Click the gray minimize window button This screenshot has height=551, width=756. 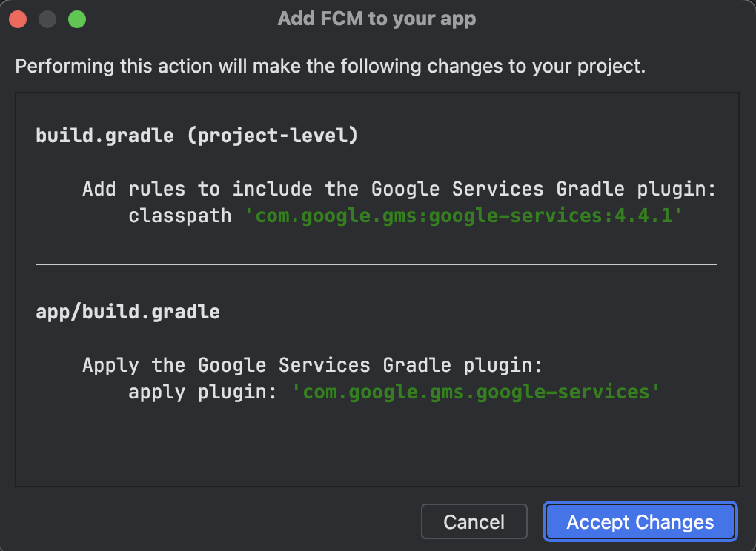coord(47,19)
